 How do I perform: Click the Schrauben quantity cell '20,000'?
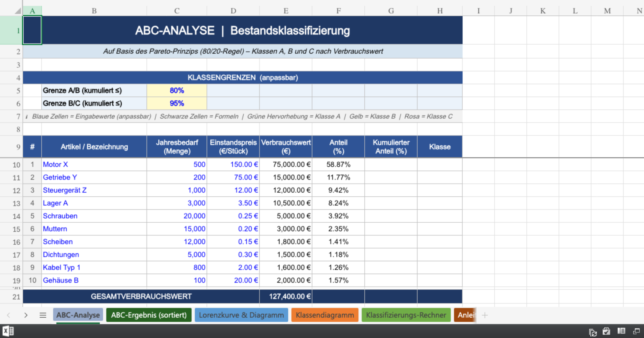pos(177,216)
